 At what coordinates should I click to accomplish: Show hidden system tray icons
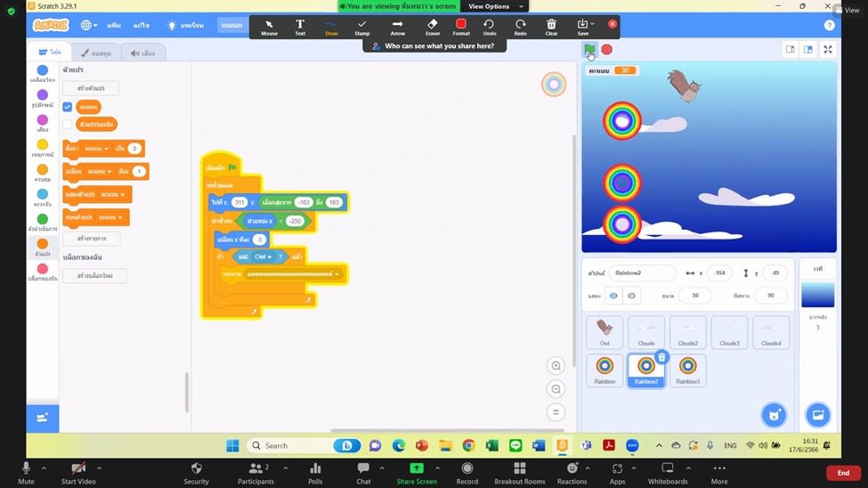pyautogui.click(x=659, y=445)
